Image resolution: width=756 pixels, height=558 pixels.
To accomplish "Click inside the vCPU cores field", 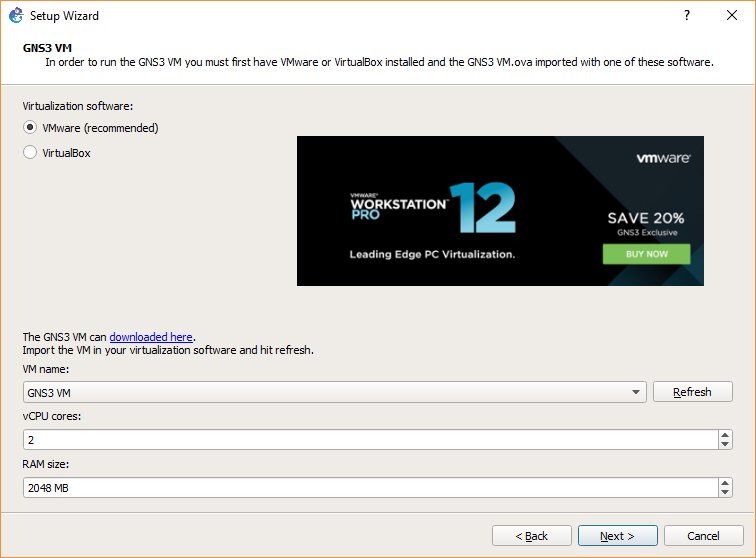I will click(x=370, y=440).
